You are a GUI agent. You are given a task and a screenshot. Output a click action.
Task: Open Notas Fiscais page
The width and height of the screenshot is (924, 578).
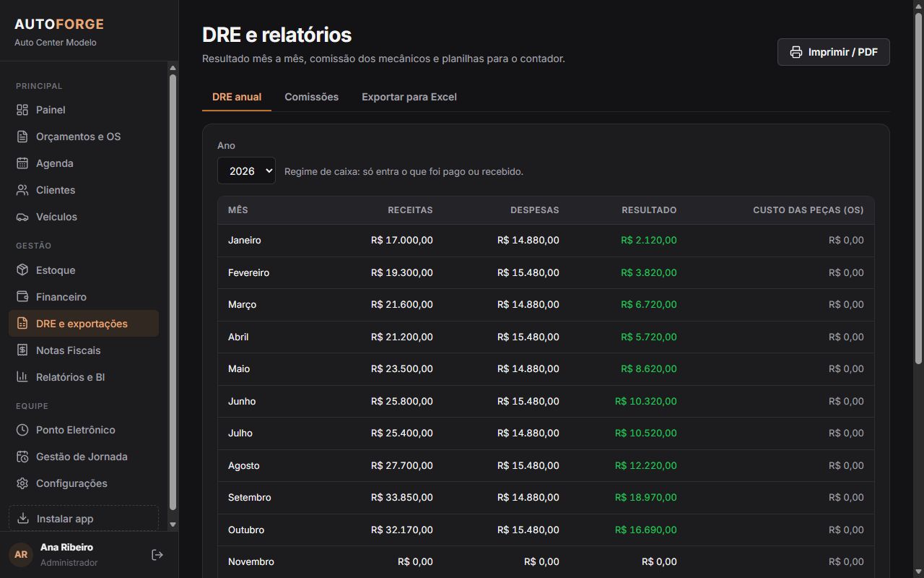84,350
